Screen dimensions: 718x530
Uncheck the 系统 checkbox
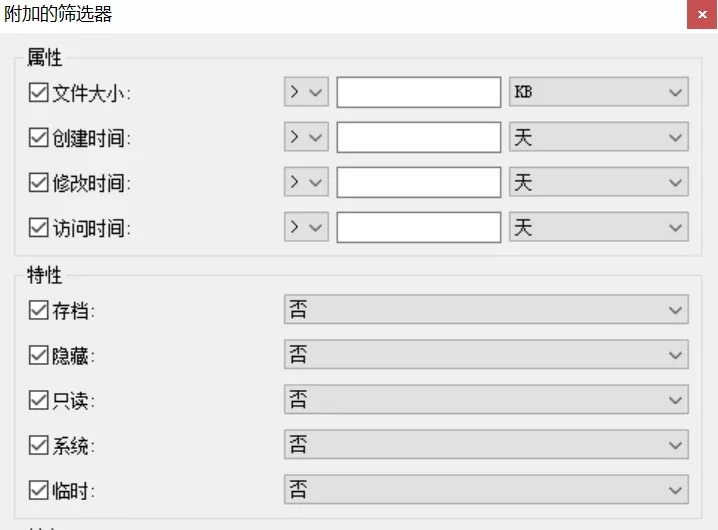tap(38, 445)
